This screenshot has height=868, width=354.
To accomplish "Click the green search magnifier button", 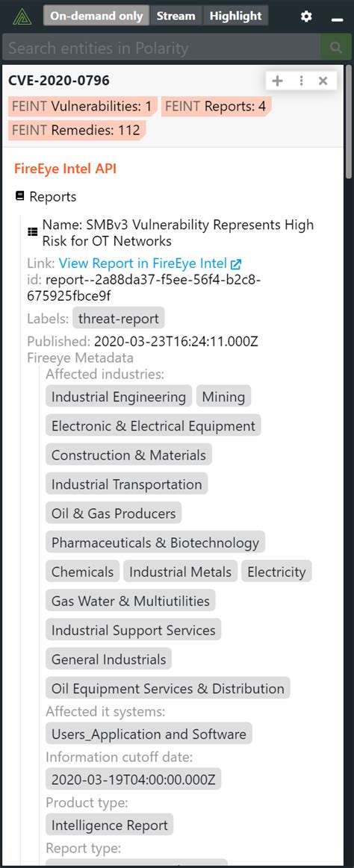I will [x=336, y=48].
